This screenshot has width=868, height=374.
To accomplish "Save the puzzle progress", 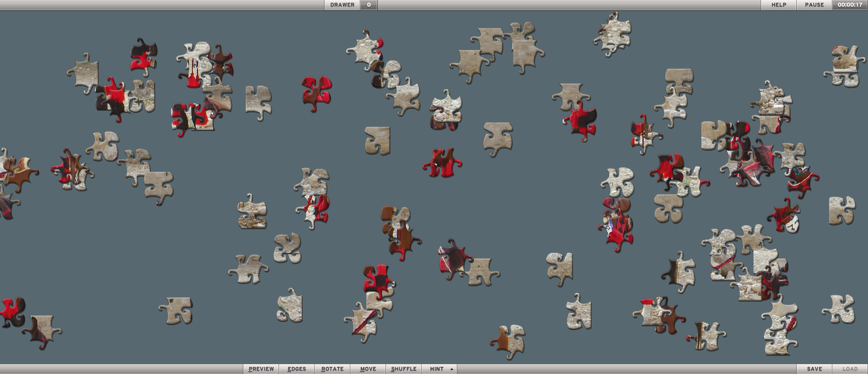I will (x=814, y=369).
